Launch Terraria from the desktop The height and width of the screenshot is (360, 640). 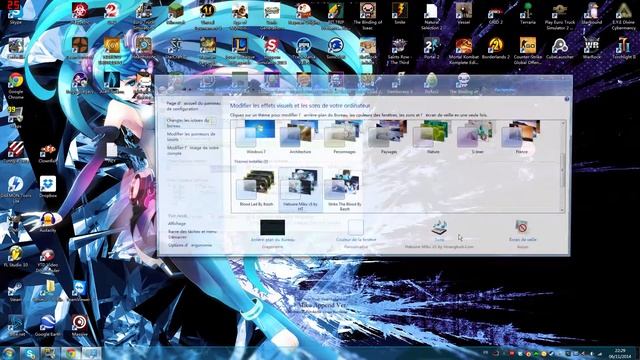coord(527,13)
